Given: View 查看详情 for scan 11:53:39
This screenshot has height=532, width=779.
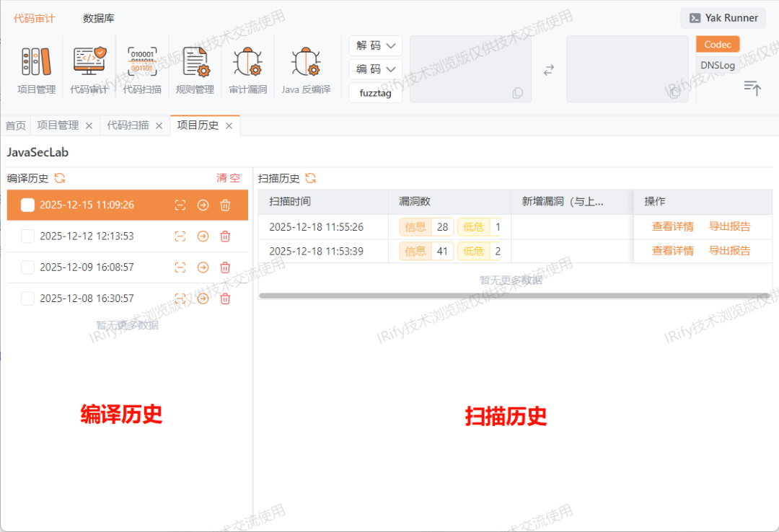Looking at the screenshot, I should click(673, 251).
